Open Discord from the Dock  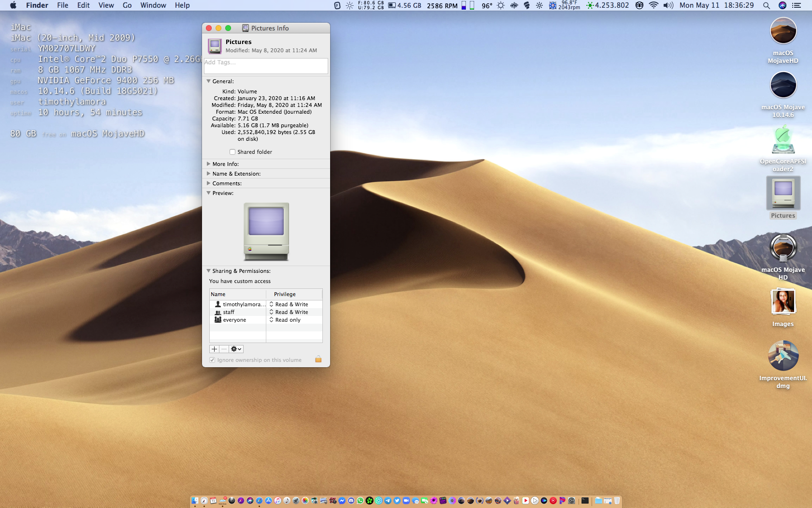351,500
